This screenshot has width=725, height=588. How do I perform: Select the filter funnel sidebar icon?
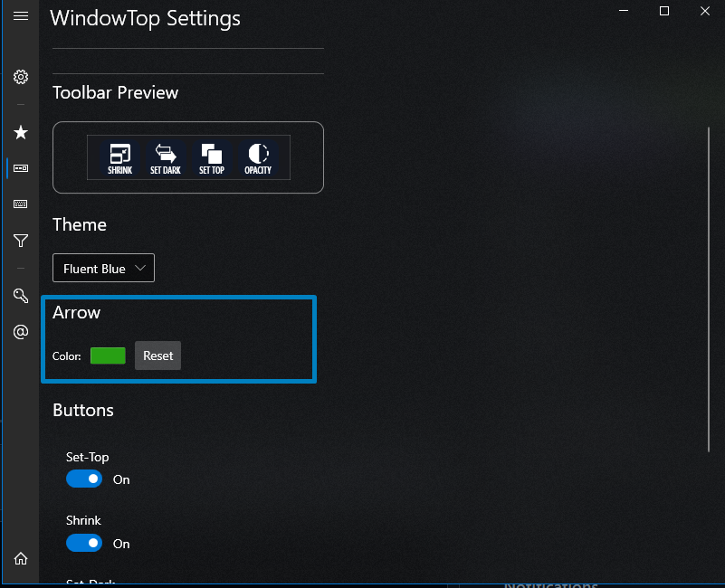[x=21, y=241]
